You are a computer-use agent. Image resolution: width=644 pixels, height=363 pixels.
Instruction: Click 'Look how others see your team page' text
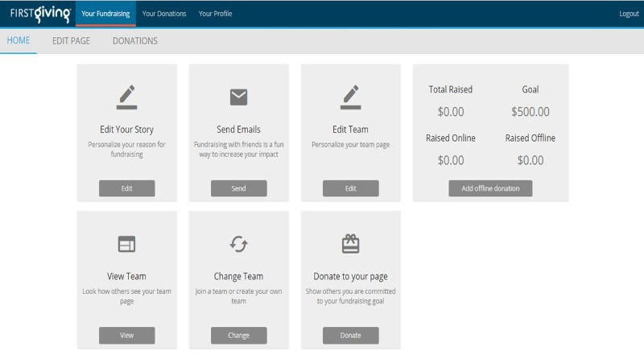[126, 296]
